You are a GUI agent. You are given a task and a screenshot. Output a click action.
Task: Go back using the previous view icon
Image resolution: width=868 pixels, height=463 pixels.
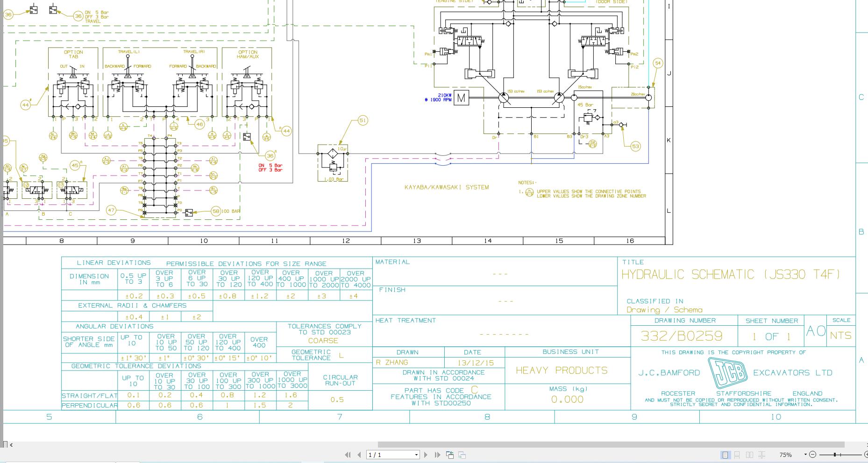point(449,454)
